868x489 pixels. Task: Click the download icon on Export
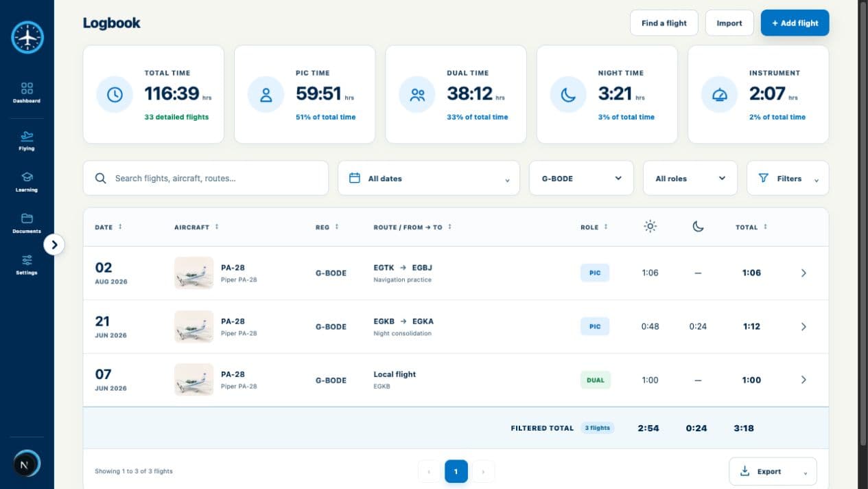point(744,471)
